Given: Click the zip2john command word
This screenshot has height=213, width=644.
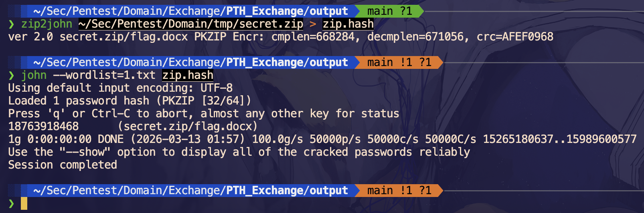Looking at the screenshot, I should [47, 24].
